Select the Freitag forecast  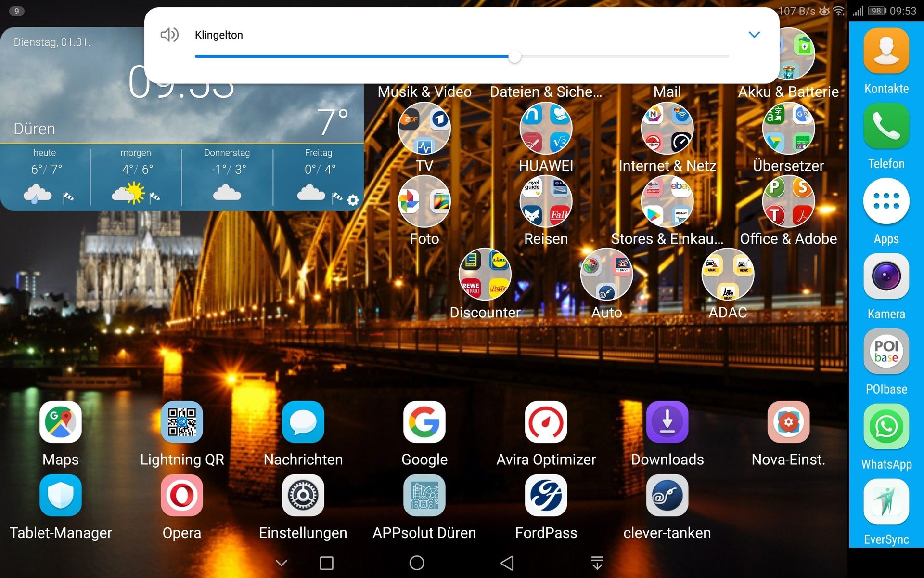pos(319,177)
